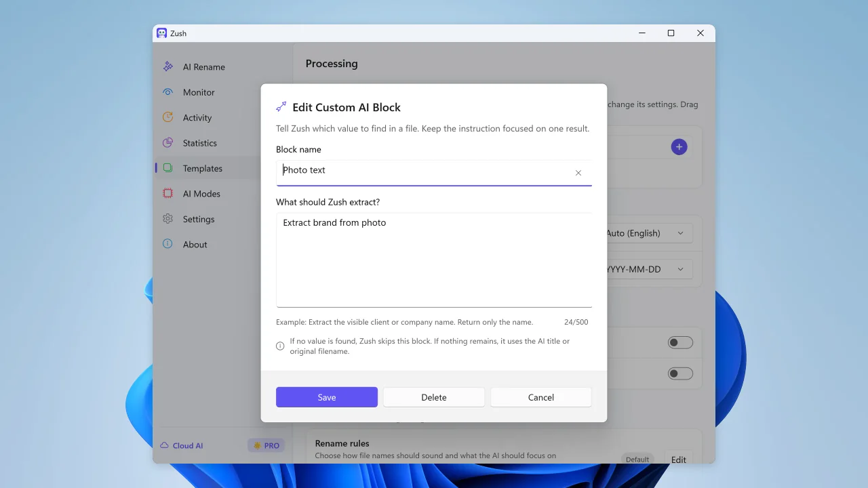Click the PRO badge

click(x=266, y=445)
